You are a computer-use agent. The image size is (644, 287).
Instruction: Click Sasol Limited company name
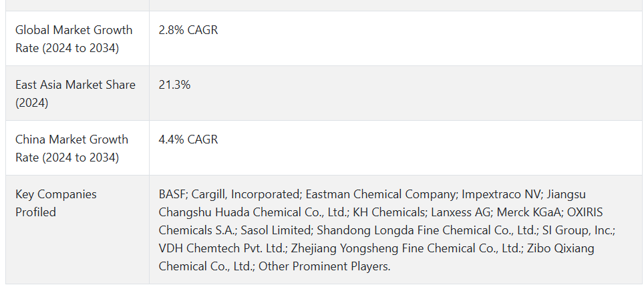(x=276, y=230)
